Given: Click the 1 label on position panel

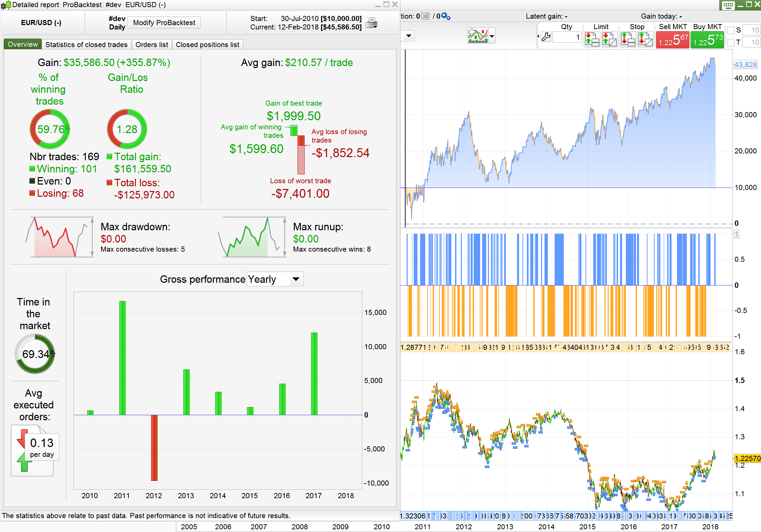Looking at the screenshot, I should pos(736,234).
